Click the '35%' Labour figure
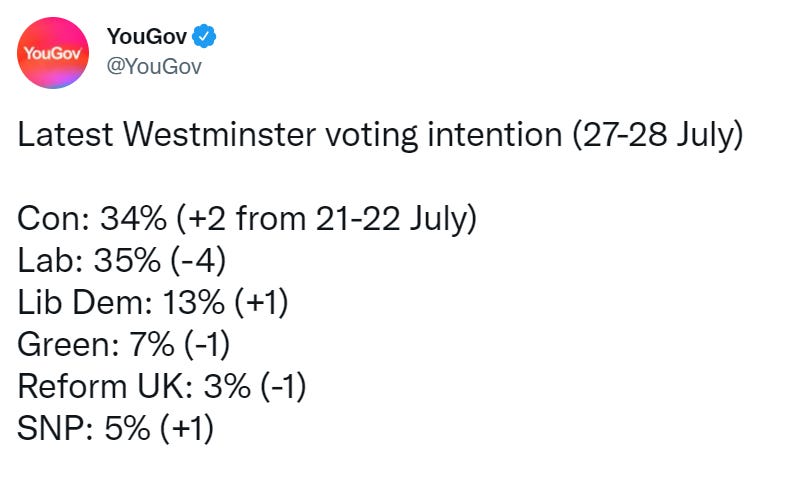The image size is (797, 494). (x=127, y=261)
